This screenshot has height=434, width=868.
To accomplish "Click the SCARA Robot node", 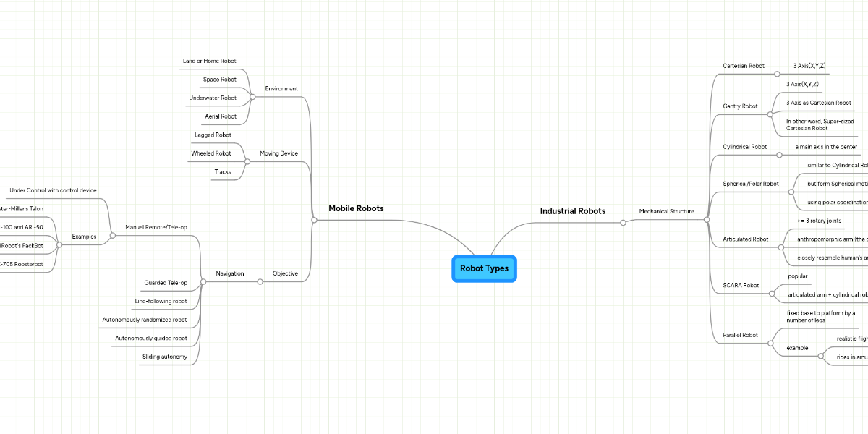I will [x=740, y=284].
